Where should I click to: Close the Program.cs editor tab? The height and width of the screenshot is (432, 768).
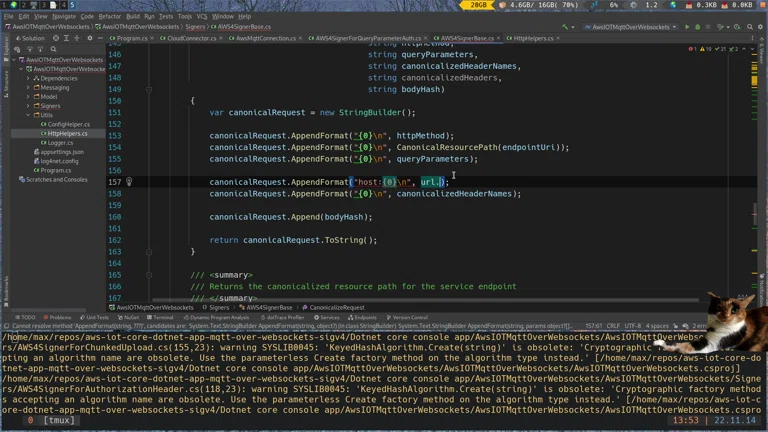pos(152,38)
